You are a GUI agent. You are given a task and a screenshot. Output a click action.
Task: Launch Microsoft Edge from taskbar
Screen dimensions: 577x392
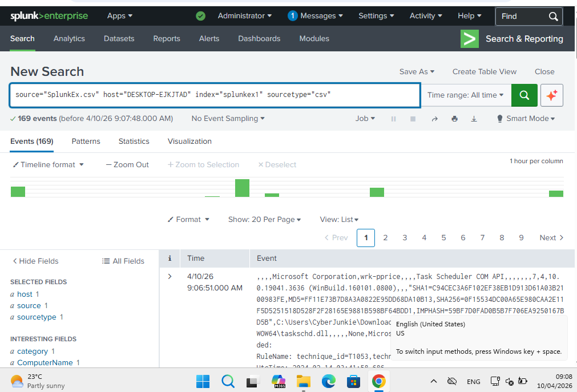click(x=328, y=381)
